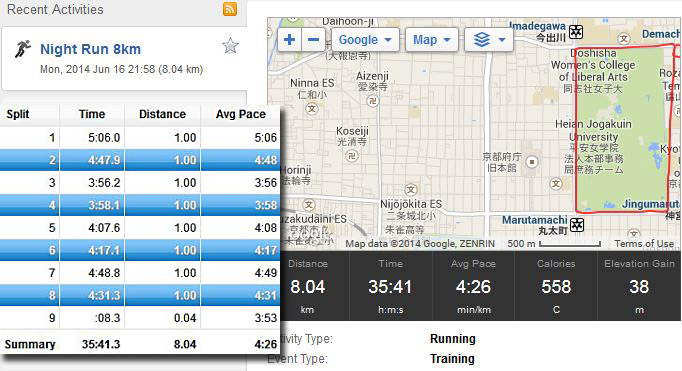Click the orange RSS feed icon
The width and height of the screenshot is (682, 371).
[x=230, y=9]
